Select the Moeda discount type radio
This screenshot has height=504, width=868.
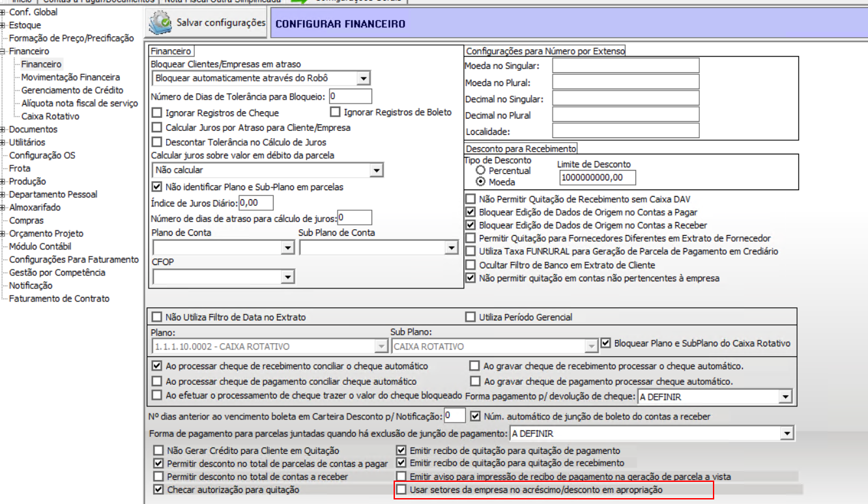482,182
